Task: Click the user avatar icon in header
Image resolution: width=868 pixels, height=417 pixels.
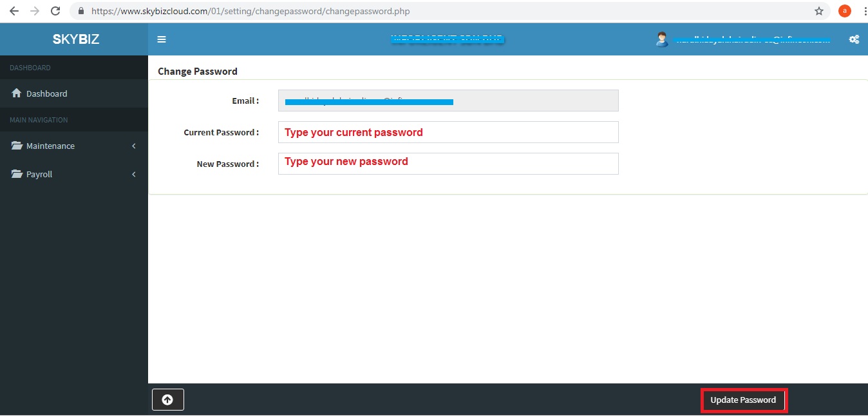Action: click(662, 39)
